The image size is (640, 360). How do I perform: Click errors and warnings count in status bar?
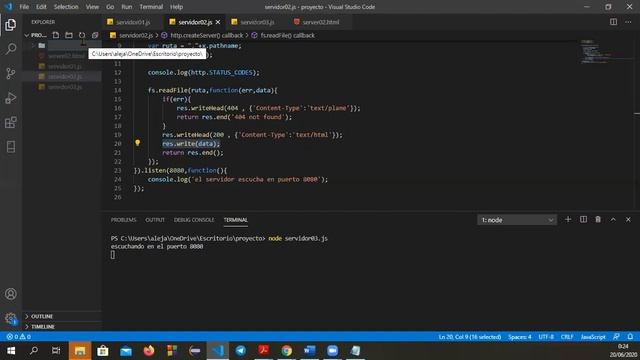(x=18, y=337)
